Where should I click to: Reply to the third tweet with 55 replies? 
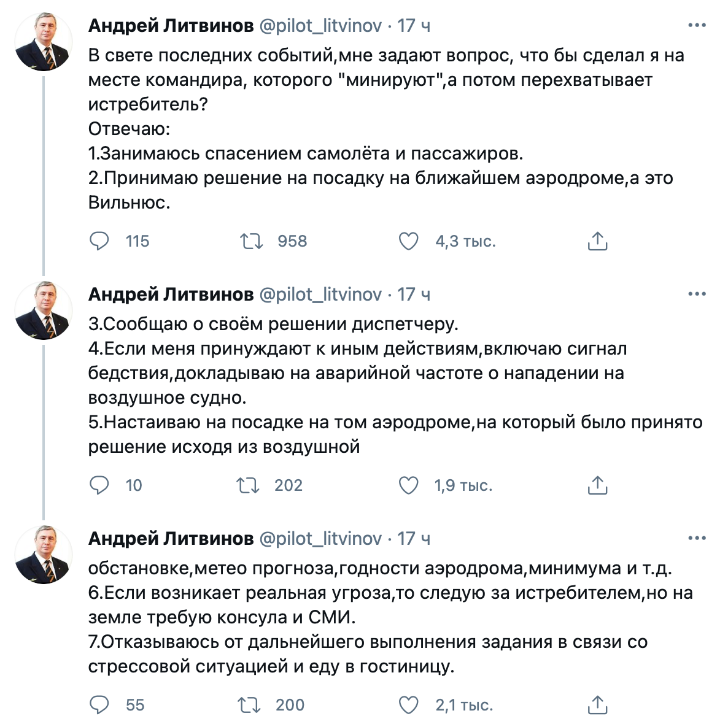pos(99,705)
